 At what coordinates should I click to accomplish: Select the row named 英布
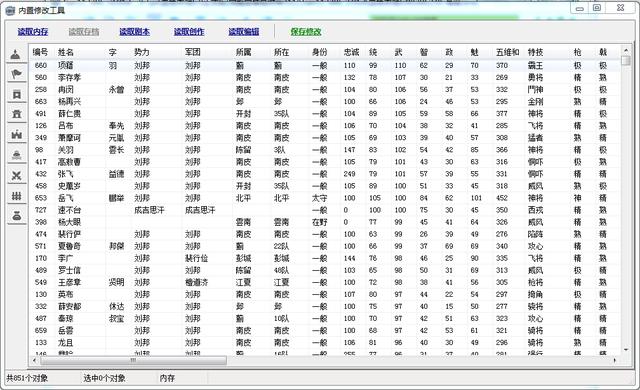[325, 294]
